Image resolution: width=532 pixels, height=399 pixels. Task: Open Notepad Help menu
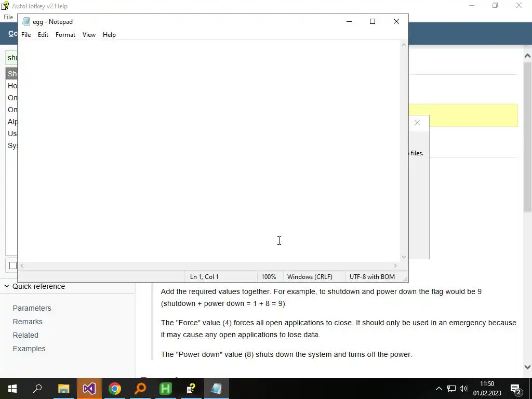[109, 35]
